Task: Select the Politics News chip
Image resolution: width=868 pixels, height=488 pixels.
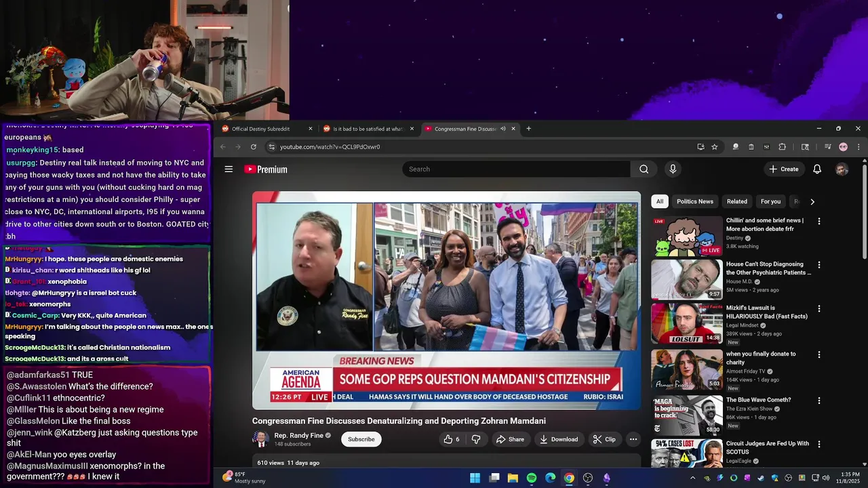Action: pos(695,201)
